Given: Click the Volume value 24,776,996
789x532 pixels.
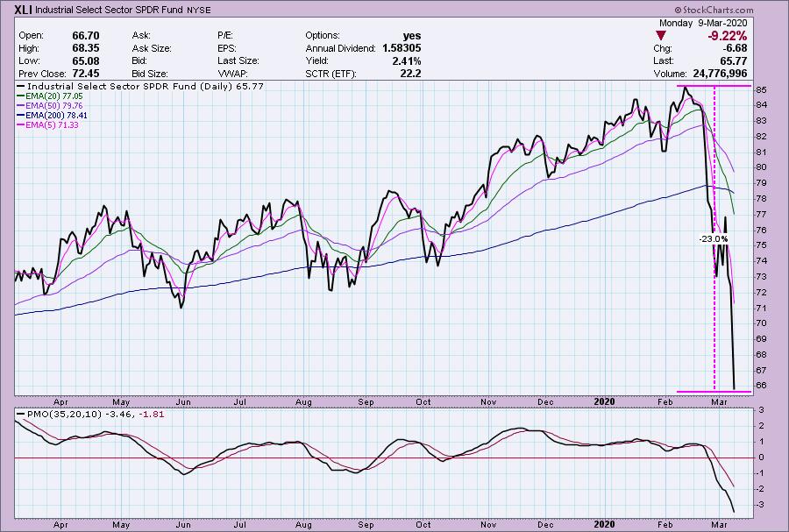Looking at the screenshot, I should coord(720,74).
